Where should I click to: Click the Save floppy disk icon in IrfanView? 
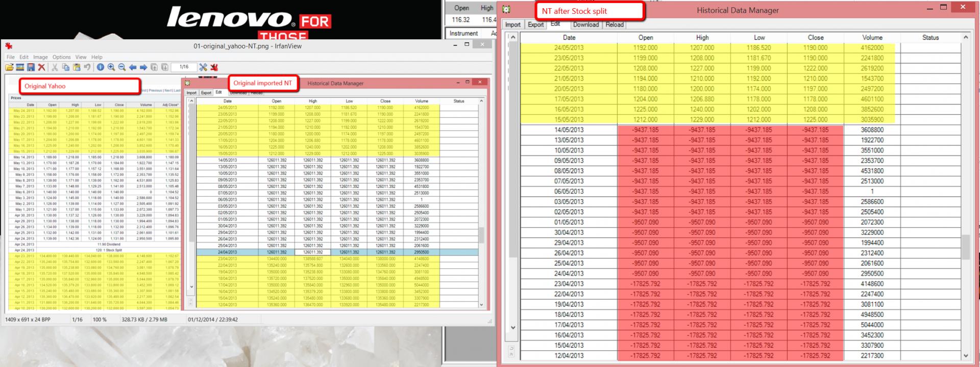[x=31, y=67]
